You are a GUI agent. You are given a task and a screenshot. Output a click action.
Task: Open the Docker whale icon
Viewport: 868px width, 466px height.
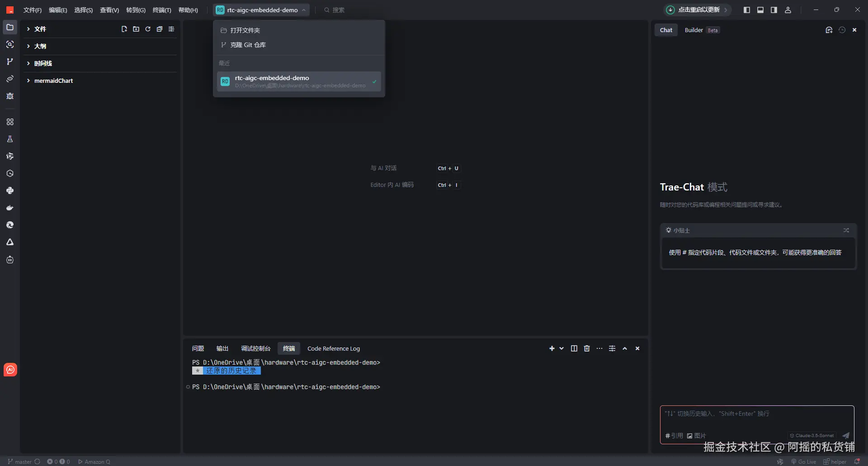[x=10, y=208]
